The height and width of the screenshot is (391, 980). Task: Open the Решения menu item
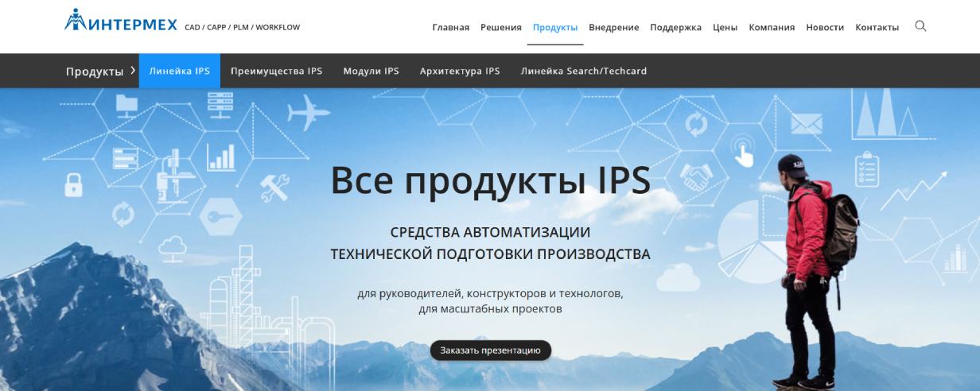click(x=500, y=27)
